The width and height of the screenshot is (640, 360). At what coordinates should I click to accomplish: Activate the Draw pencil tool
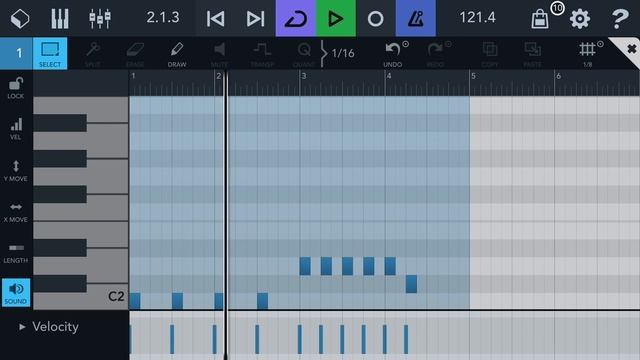pyautogui.click(x=177, y=54)
